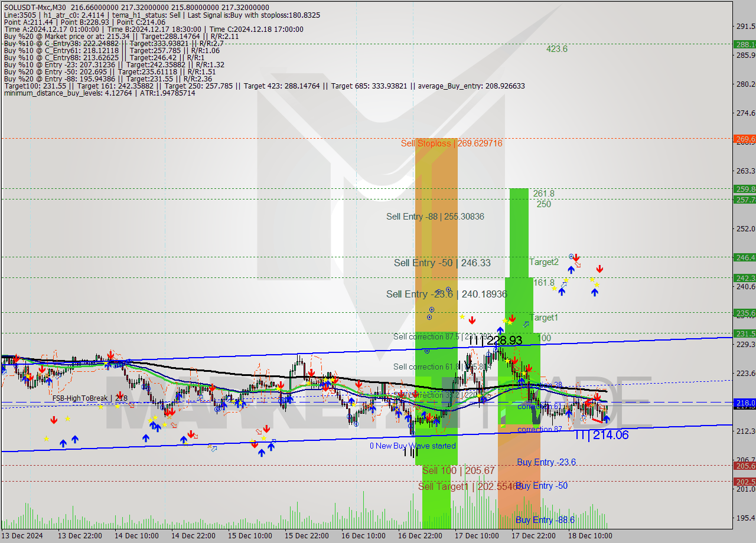The height and width of the screenshot is (543, 756).
Task: Select the 231.5 green price tag
Action: [x=744, y=333]
